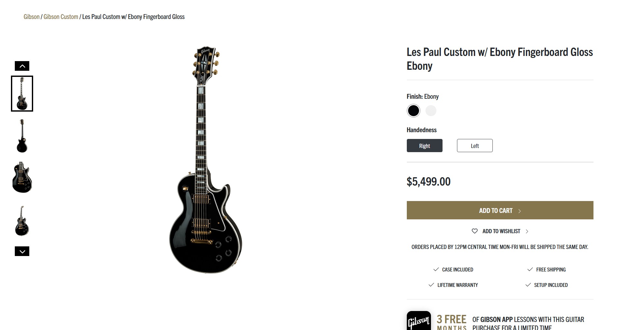
Task: Open angled guitar view thumbnail
Action: [22, 221]
